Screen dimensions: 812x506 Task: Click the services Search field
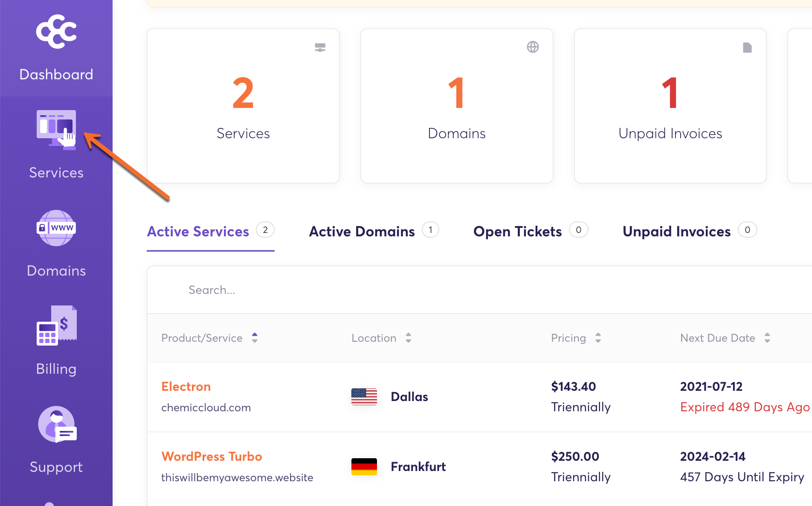341,290
